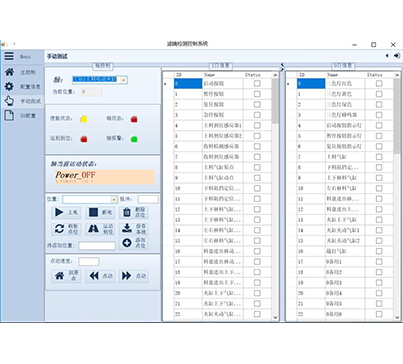Click the plus circle 添加点位 button
Screen dimensions: 403x364
(134, 243)
